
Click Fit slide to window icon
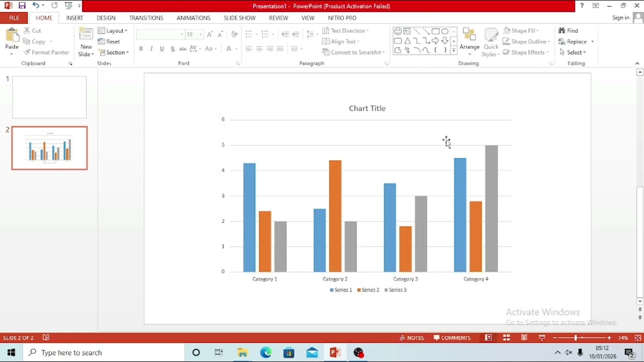(637, 338)
